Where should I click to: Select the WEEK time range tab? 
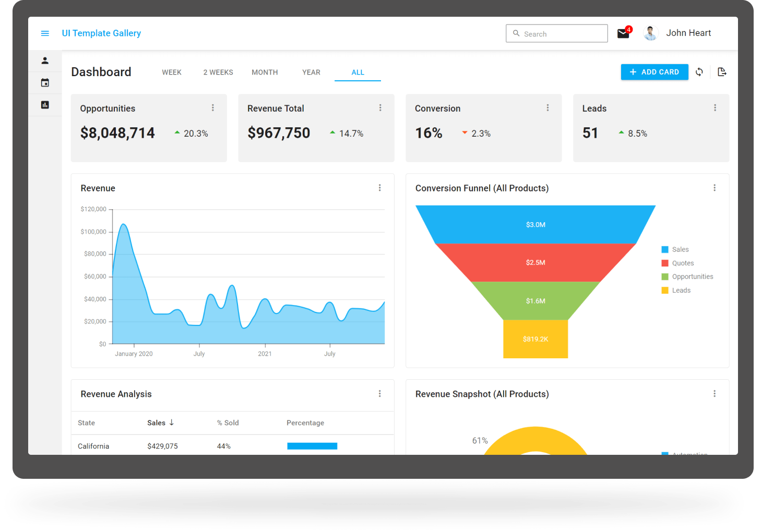[x=172, y=72]
